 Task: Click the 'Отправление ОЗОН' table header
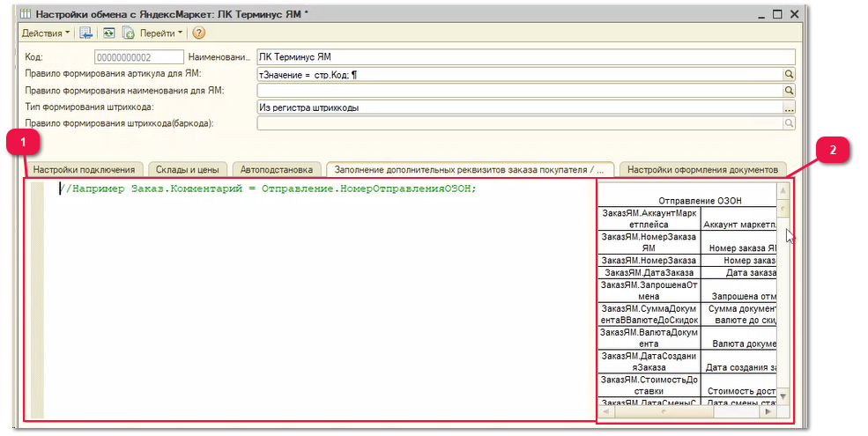(x=700, y=201)
